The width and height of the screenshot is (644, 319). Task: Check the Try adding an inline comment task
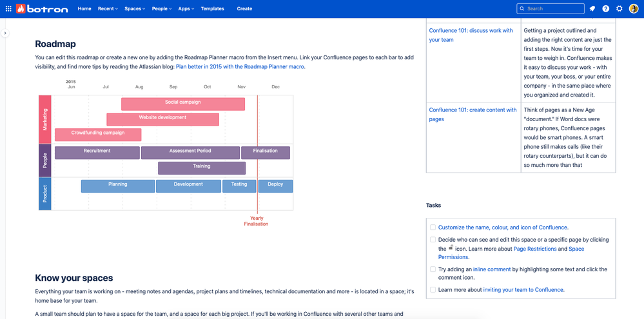point(433,269)
